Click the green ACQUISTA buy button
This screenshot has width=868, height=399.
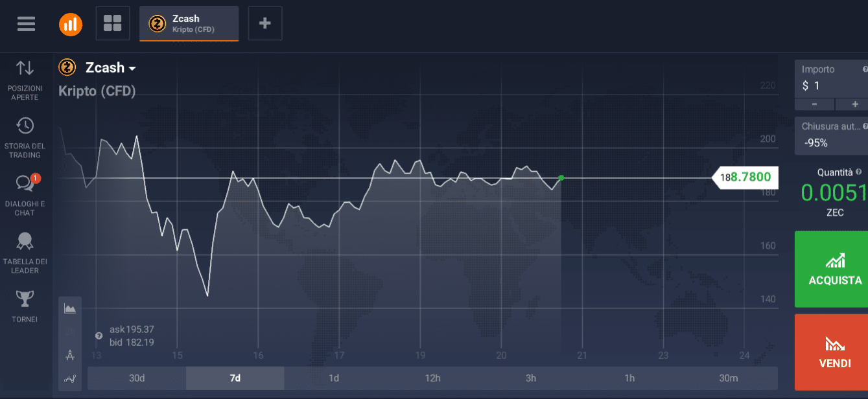[x=831, y=269]
